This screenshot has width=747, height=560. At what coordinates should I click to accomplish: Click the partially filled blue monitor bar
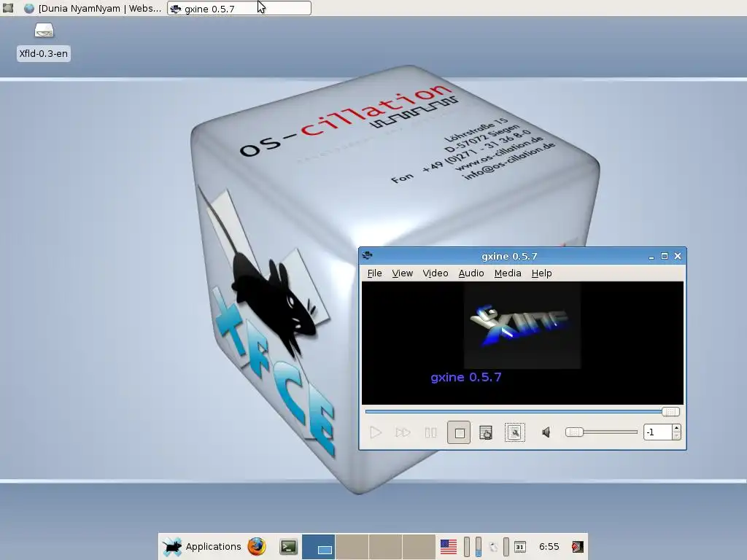pos(479,547)
